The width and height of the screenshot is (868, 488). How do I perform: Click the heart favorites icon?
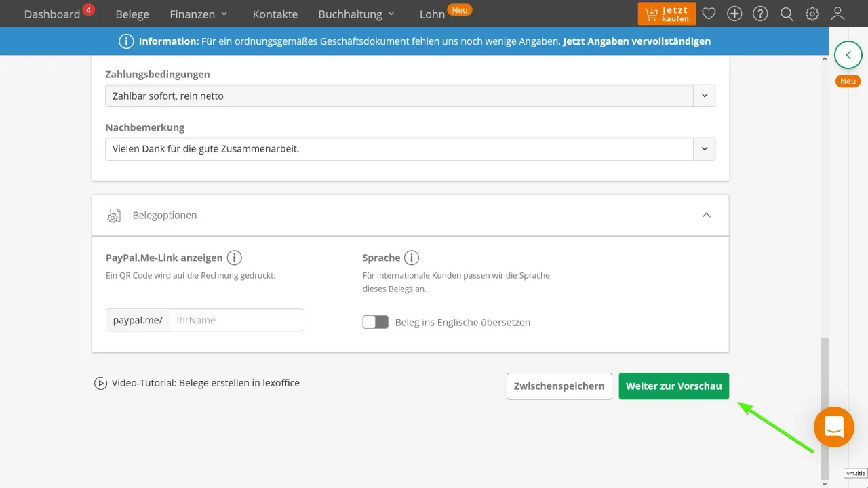pos(709,14)
